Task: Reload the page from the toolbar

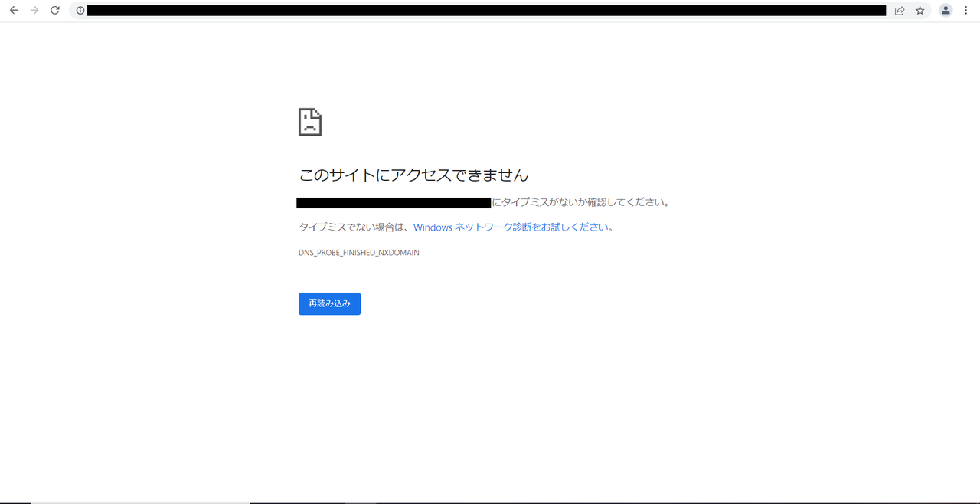Action: point(55,11)
